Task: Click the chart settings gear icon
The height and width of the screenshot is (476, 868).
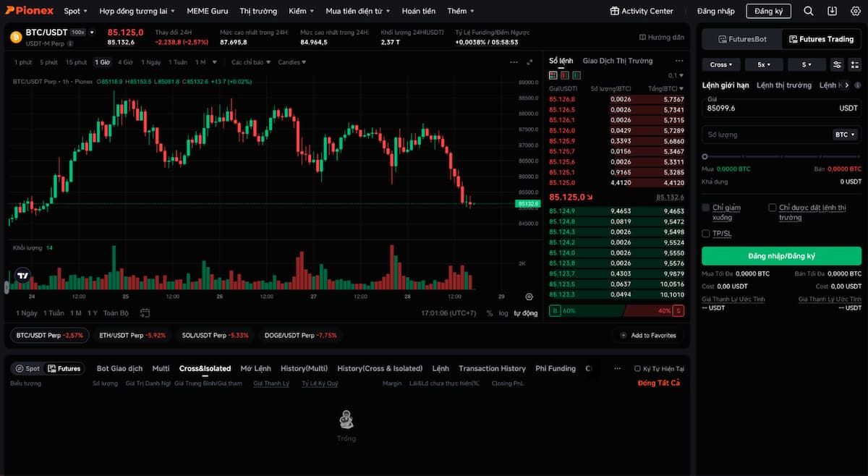Action: 529,297
